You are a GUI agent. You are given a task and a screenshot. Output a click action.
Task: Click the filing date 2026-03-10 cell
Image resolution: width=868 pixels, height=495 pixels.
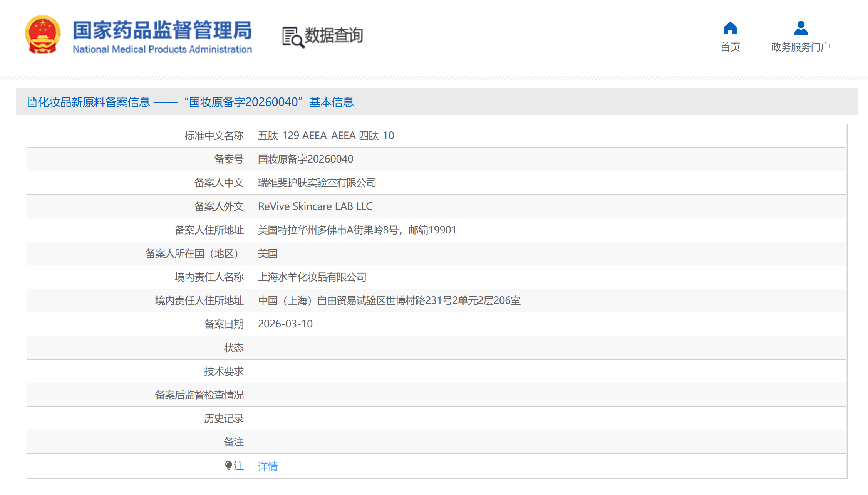pyautogui.click(x=285, y=324)
